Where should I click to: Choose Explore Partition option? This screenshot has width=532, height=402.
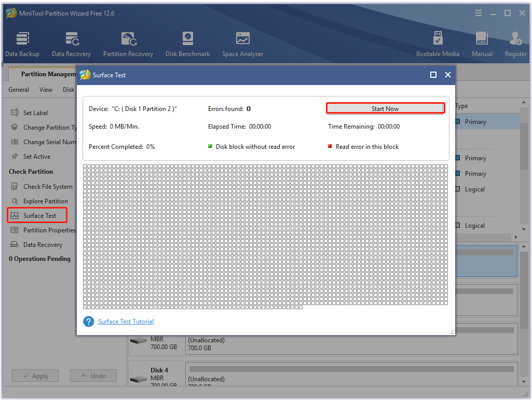click(46, 201)
